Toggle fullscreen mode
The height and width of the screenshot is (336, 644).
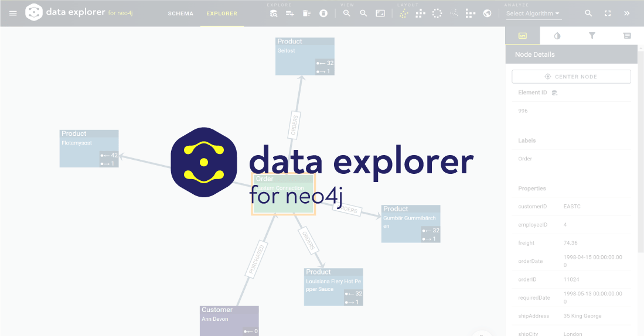[608, 13]
